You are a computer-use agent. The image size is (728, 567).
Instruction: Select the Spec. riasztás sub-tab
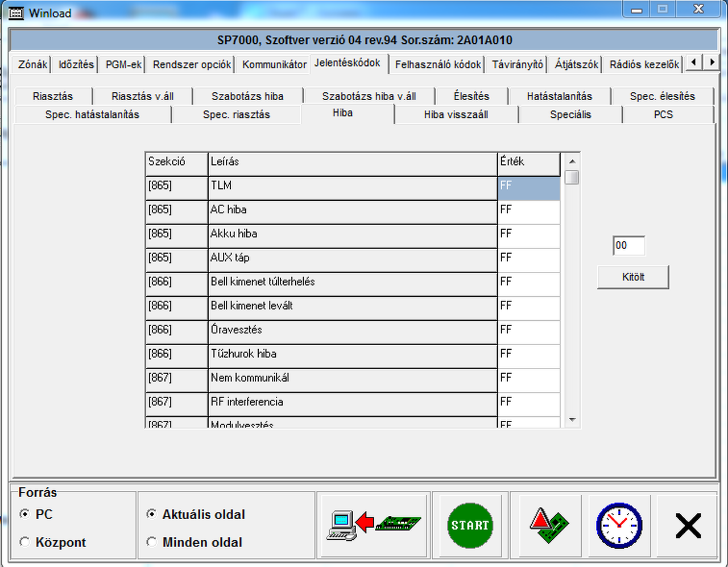[237, 114]
